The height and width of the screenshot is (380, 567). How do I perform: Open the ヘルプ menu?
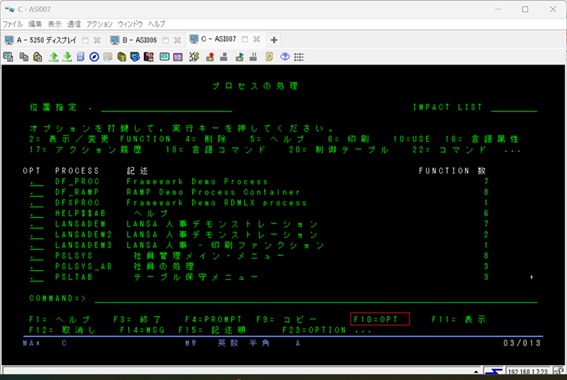[x=156, y=24]
